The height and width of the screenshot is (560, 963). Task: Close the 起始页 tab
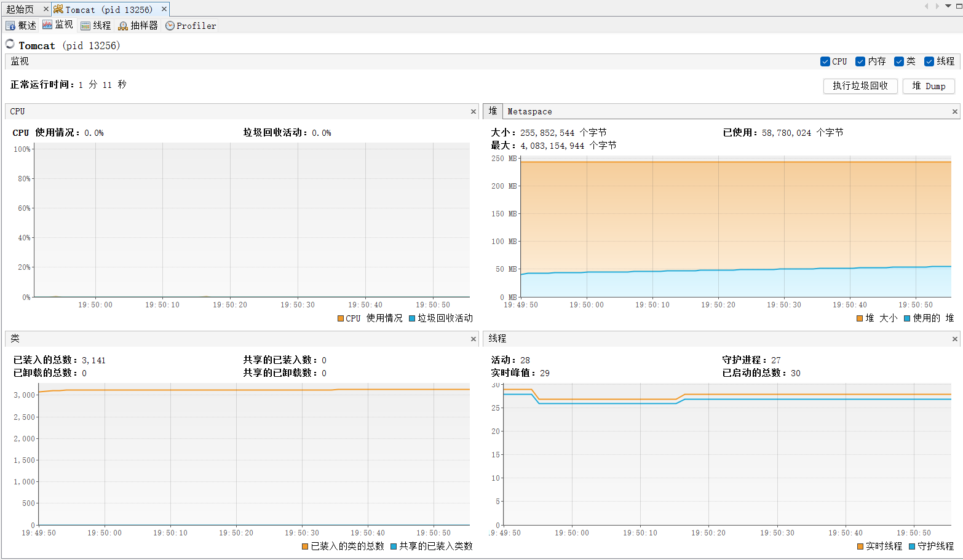click(46, 9)
